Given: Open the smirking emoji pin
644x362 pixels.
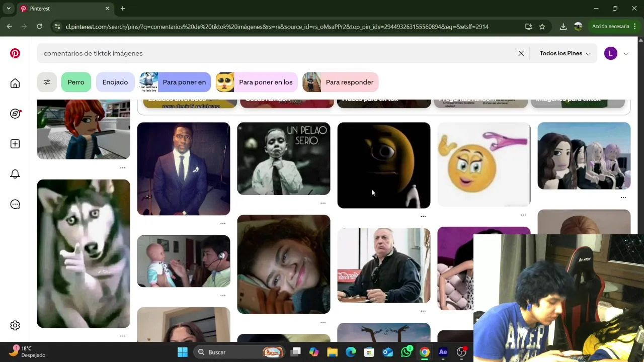Looking at the screenshot, I should coord(484,164).
